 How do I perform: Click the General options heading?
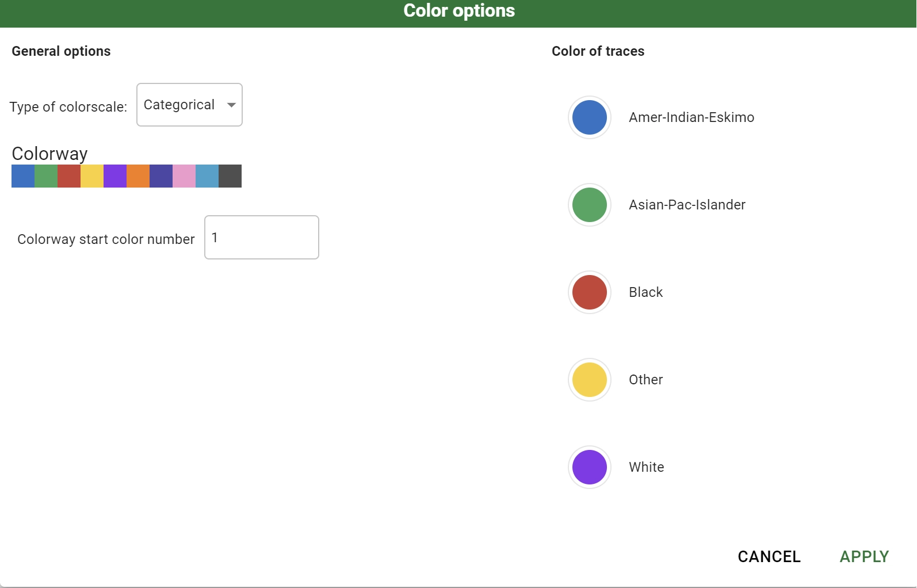(61, 51)
